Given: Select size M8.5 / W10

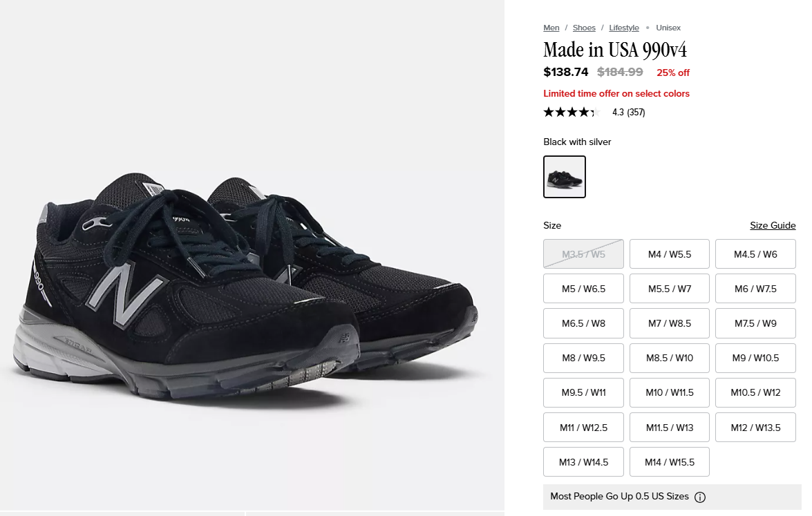Looking at the screenshot, I should tap(670, 358).
